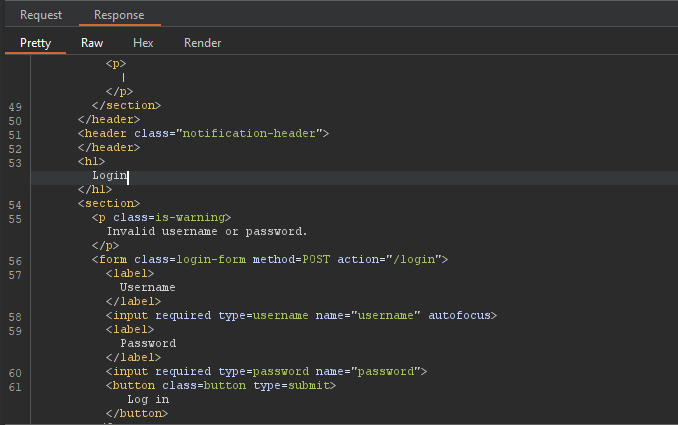Viewport: 678px width, 425px height.
Task: Switch to the Request tab
Action: coord(41,15)
